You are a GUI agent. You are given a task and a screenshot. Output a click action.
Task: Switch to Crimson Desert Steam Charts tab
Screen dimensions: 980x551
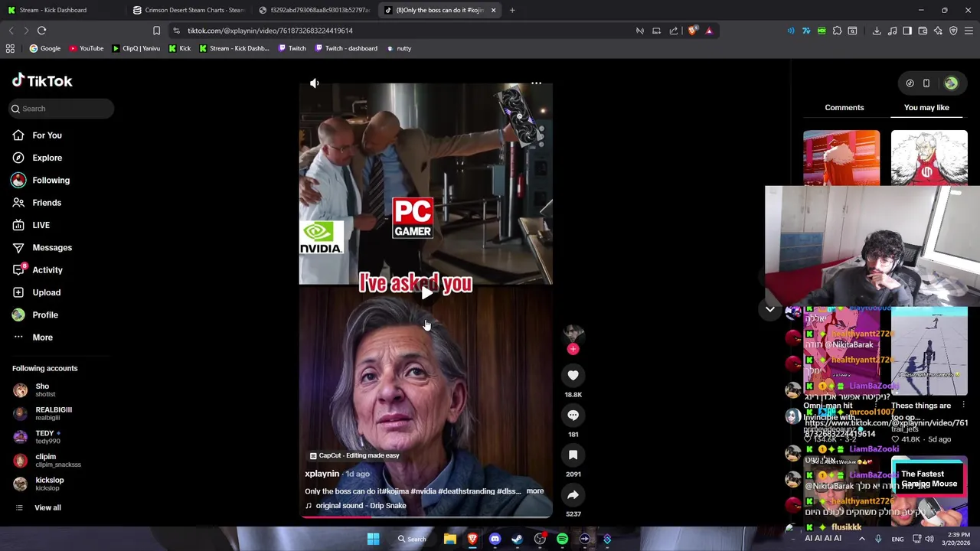[x=190, y=10]
